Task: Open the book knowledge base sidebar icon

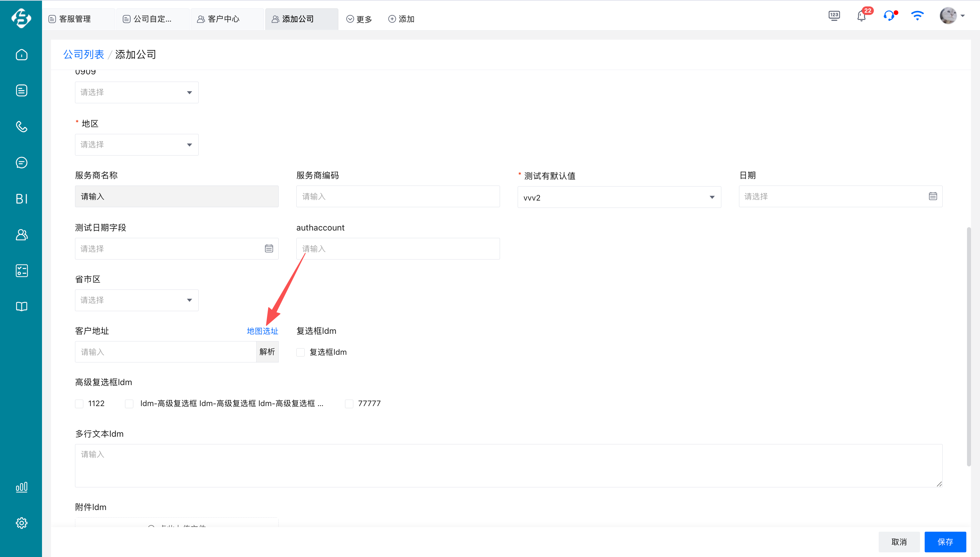Action: pyautogui.click(x=21, y=306)
